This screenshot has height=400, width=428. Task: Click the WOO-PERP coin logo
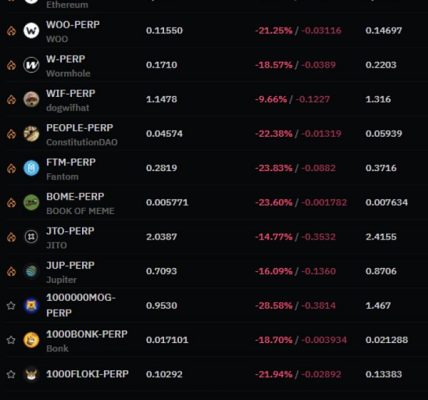point(31,31)
